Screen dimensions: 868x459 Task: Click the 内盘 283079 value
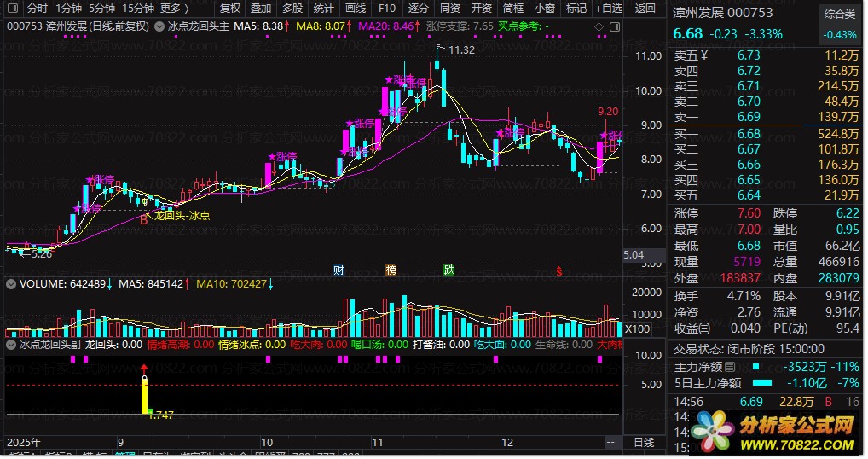tap(839, 278)
